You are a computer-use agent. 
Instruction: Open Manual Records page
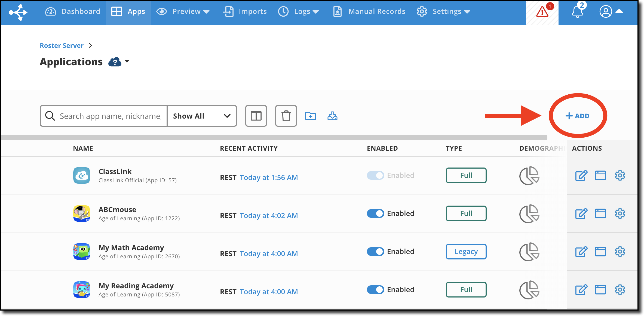(369, 11)
